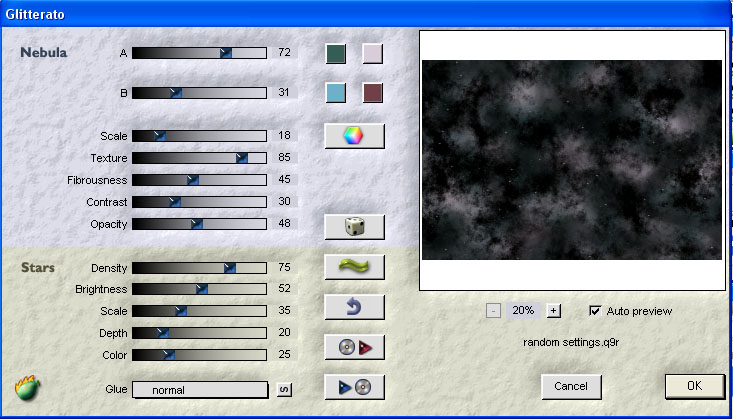Pick the maroon Nebula B swatch
Image resolution: width=733 pixels, height=419 pixels.
(x=373, y=93)
